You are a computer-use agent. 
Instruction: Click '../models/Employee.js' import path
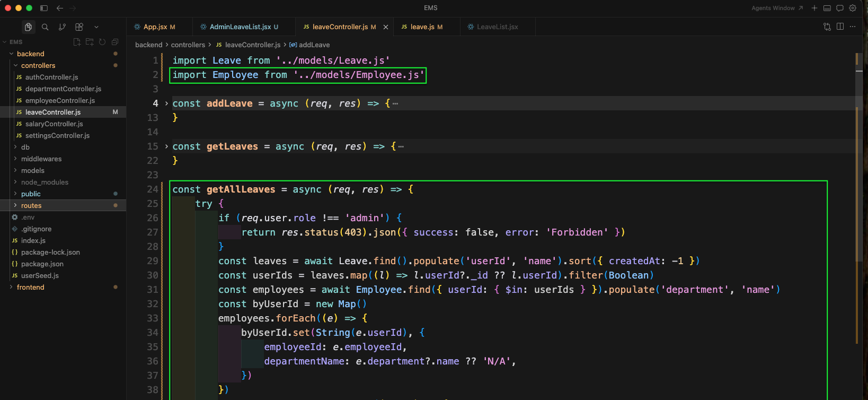coord(359,75)
